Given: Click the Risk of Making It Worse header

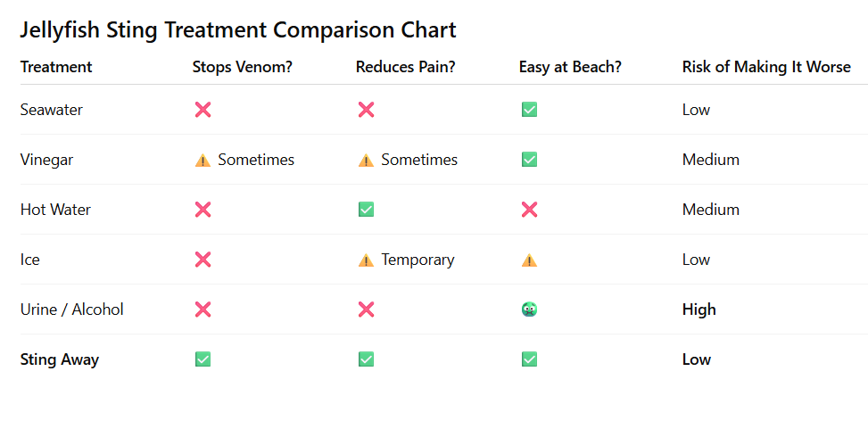Looking at the screenshot, I should point(766,67).
